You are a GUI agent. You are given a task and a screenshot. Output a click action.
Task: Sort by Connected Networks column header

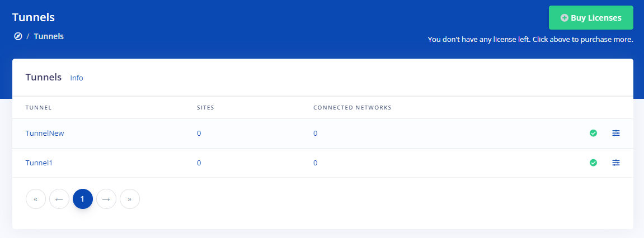352,108
